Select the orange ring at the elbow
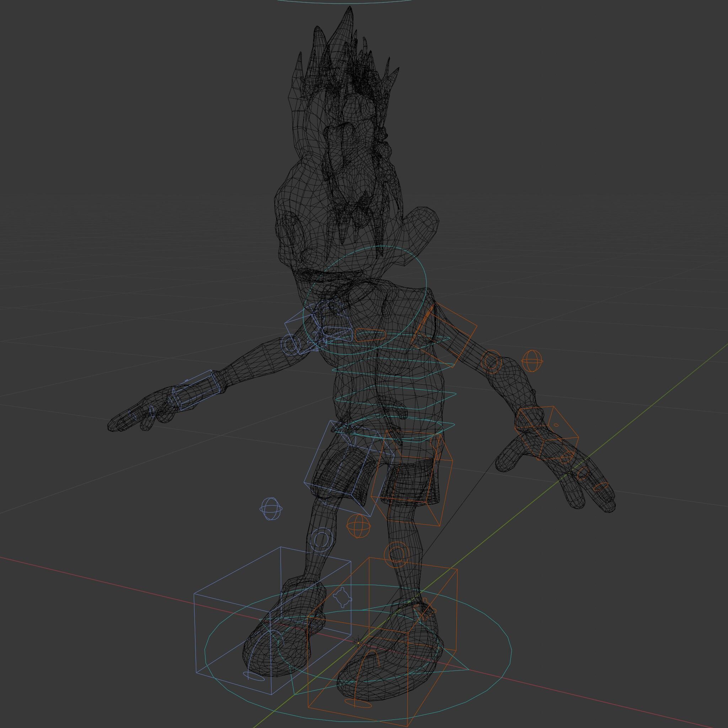728x728 pixels. point(491,362)
